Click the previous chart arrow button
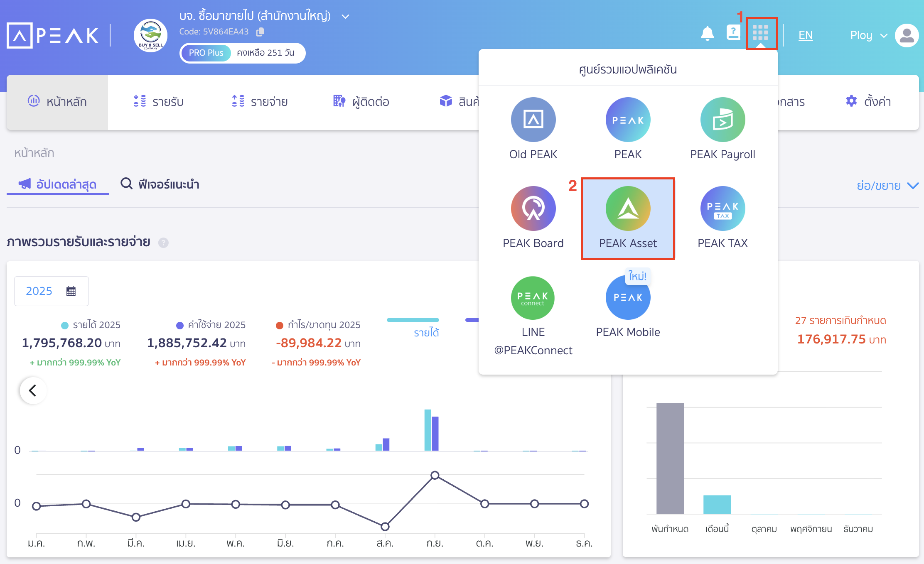Viewport: 924px width, 564px height. coord(33,390)
